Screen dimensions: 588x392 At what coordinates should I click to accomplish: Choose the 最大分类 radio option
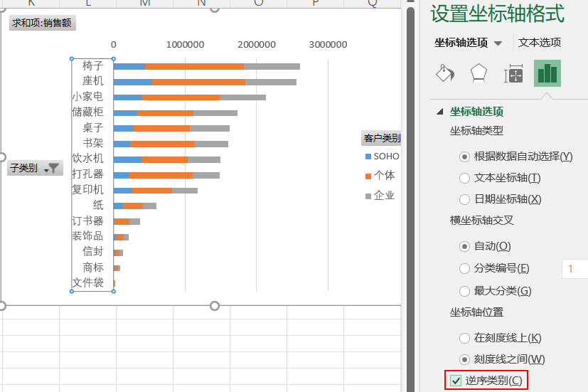(465, 290)
